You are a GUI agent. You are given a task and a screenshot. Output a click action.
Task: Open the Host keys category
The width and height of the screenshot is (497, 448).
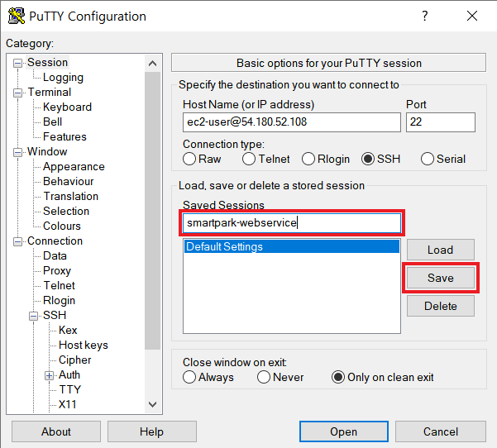(x=84, y=346)
